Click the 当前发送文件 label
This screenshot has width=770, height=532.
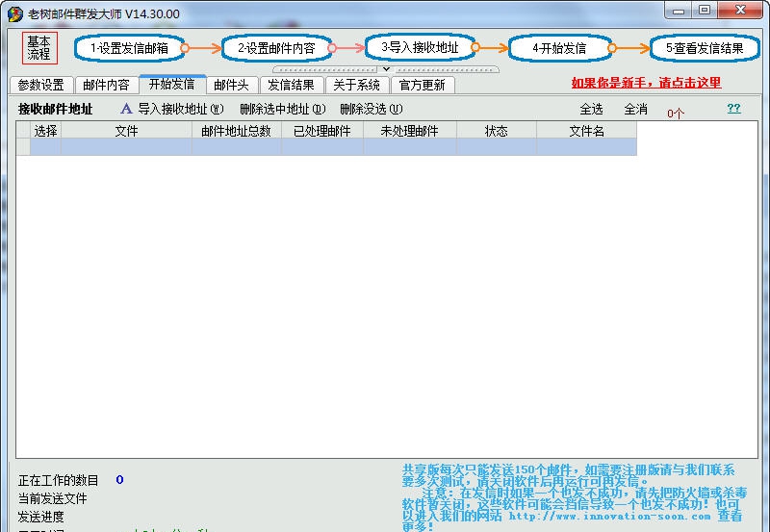pyautogui.click(x=53, y=498)
